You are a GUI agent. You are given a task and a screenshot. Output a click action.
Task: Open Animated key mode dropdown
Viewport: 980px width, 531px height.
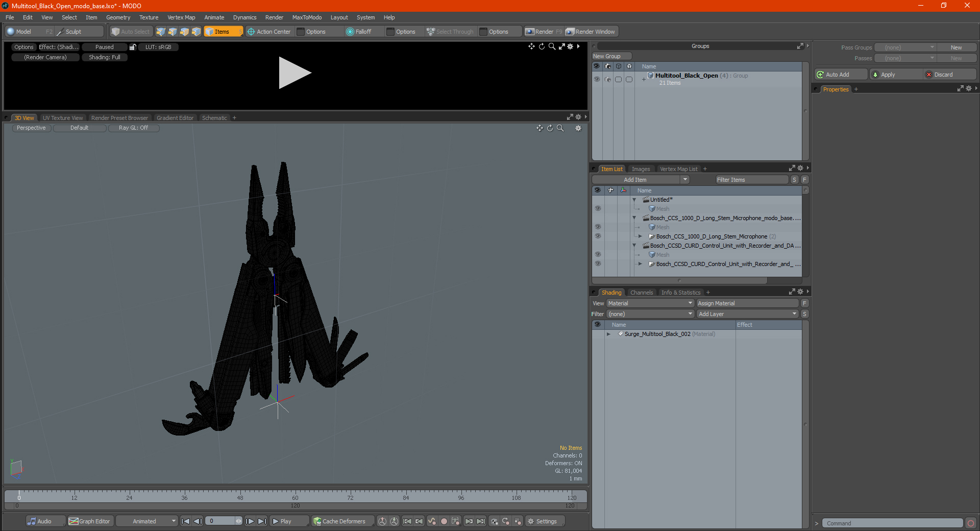tap(146, 521)
